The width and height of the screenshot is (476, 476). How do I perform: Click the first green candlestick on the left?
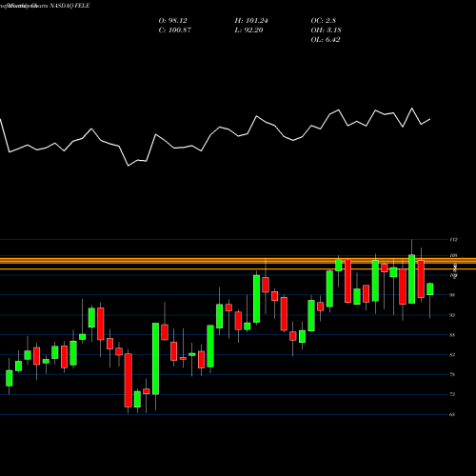[10, 378]
